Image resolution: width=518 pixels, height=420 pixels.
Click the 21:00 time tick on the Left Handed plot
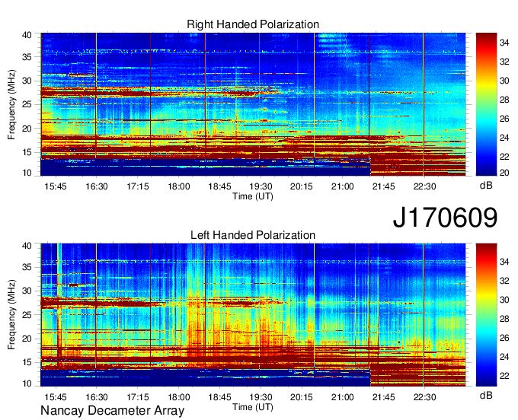[343, 397]
